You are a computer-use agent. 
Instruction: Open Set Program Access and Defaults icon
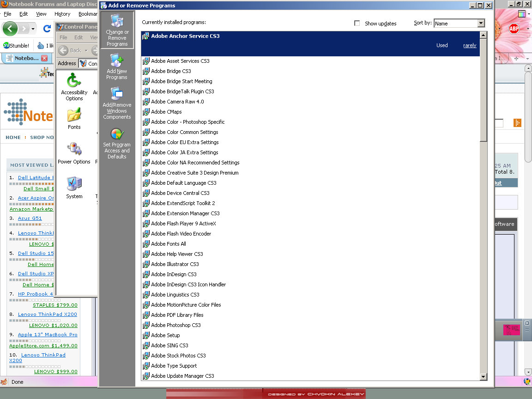[x=117, y=144]
